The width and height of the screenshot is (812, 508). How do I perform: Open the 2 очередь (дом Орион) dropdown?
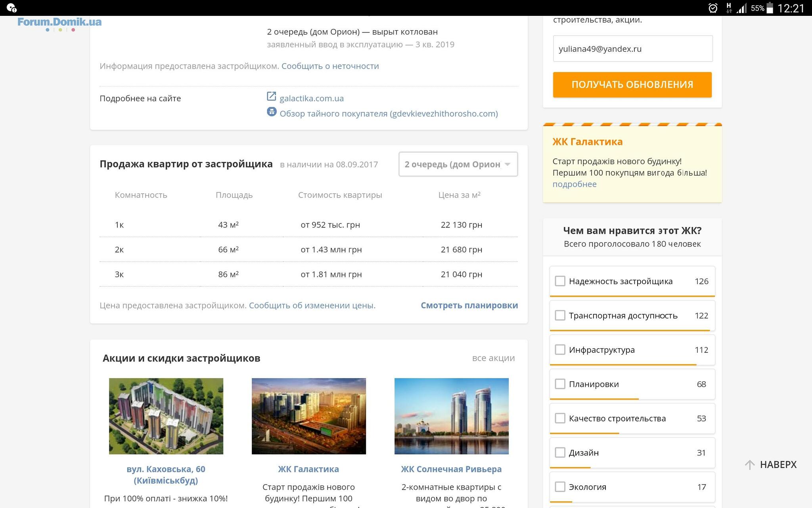click(458, 164)
